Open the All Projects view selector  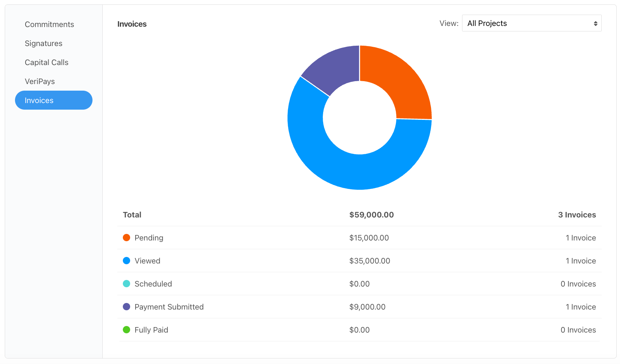pyautogui.click(x=532, y=23)
